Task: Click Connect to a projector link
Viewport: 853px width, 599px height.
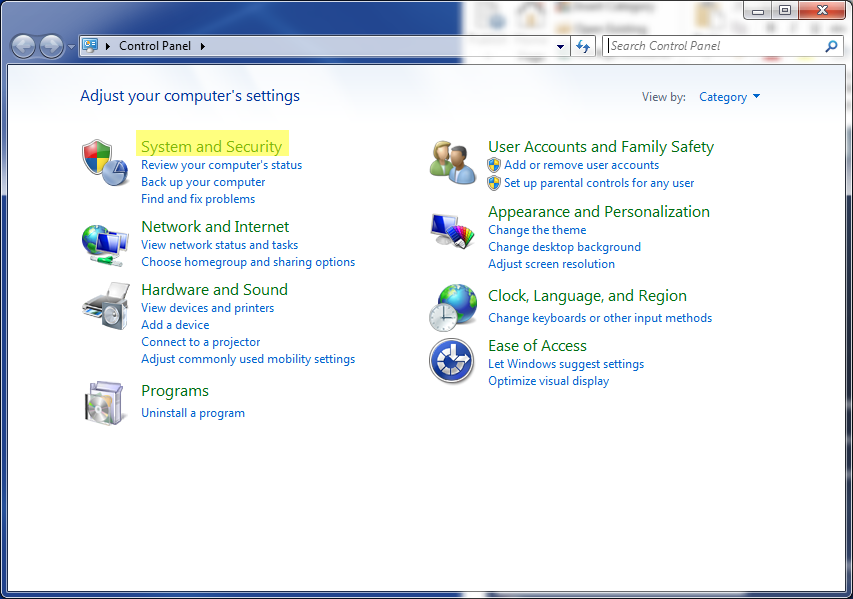Action: click(x=201, y=342)
